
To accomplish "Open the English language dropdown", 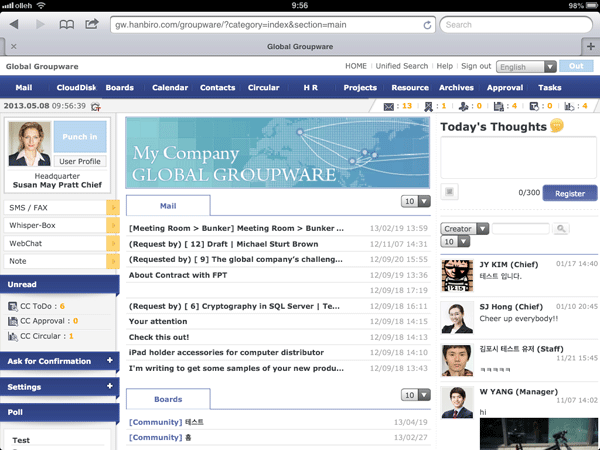I will (x=526, y=67).
